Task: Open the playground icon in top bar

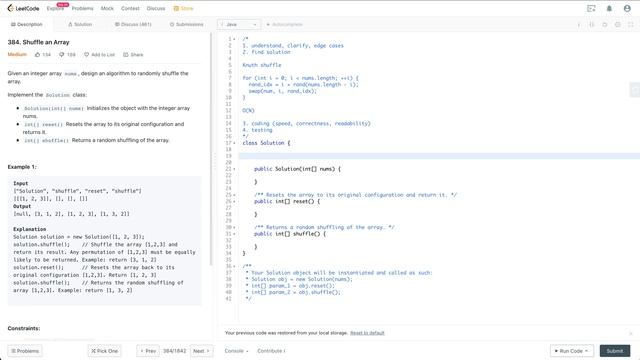Action: point(591,8)
